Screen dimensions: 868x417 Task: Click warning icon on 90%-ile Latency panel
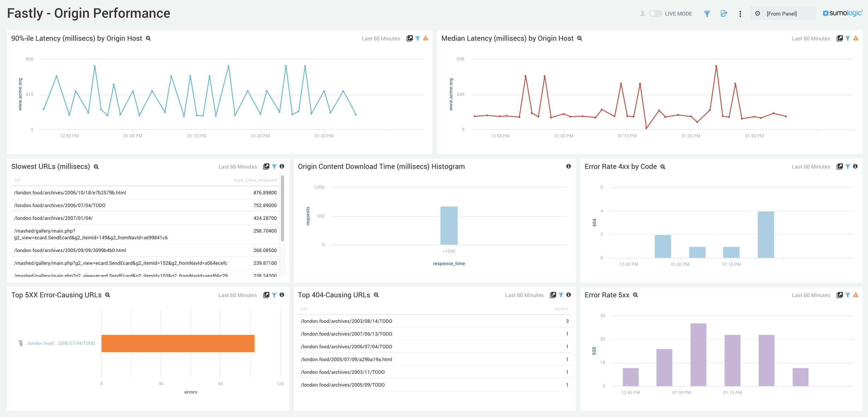[426, 38]
